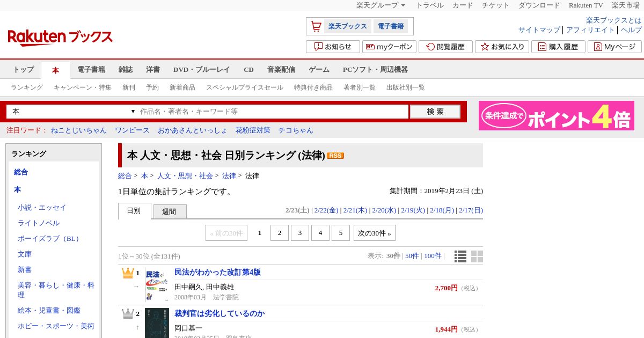
Task: Click trending word ねことじいちゃん
Action: pos(79,130)
